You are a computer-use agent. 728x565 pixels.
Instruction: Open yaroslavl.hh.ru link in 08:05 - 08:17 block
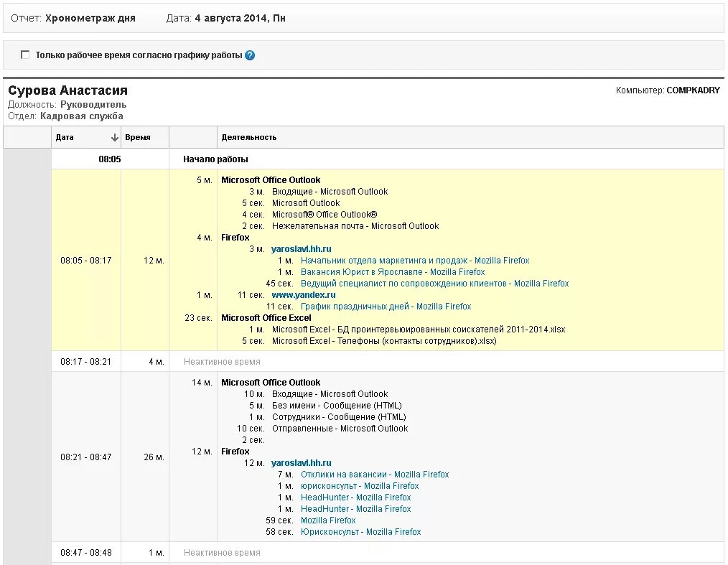pyautogui.click(x=302, y=249)
